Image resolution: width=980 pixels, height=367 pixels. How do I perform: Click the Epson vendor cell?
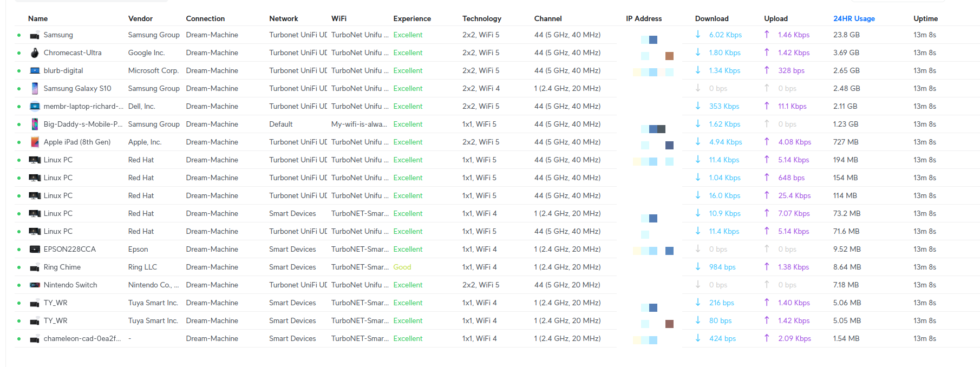138,249
